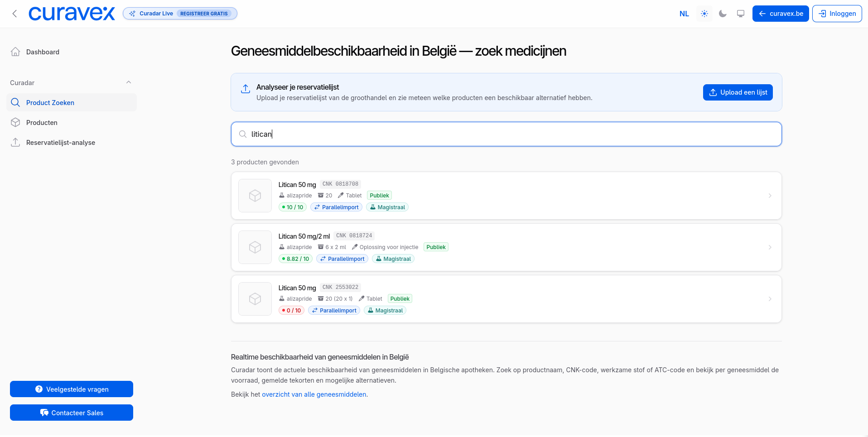Open Curadar Live free registration badge

coord(180,14)
